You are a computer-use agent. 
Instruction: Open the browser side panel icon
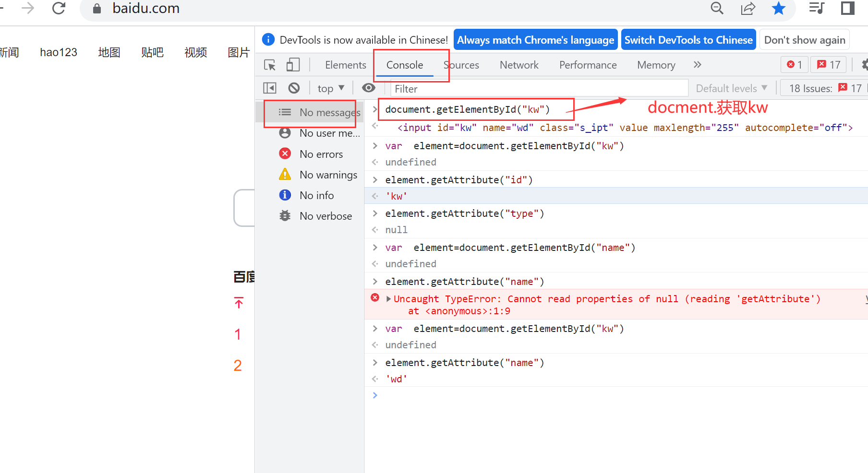847,8
